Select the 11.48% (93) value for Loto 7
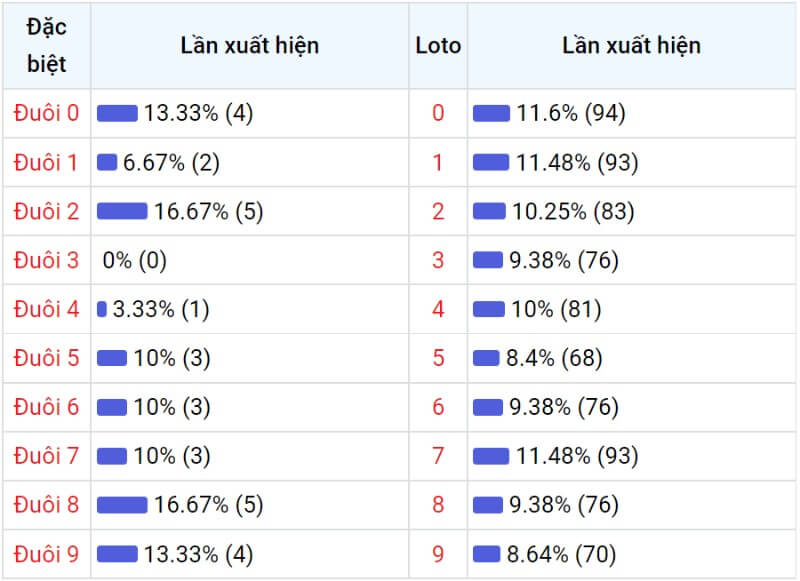Screen dimensions: 800x581 click(577, 456)
